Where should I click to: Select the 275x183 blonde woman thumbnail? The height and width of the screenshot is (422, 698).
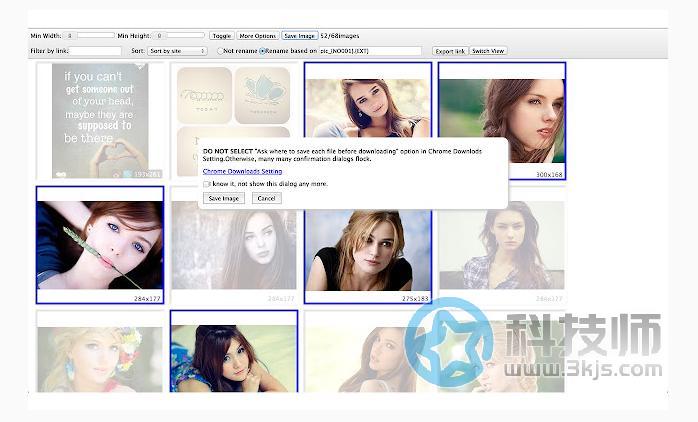[368, 256]
